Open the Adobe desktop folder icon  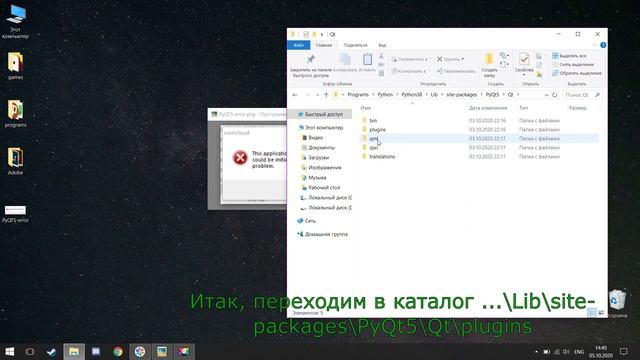(16, 161)
